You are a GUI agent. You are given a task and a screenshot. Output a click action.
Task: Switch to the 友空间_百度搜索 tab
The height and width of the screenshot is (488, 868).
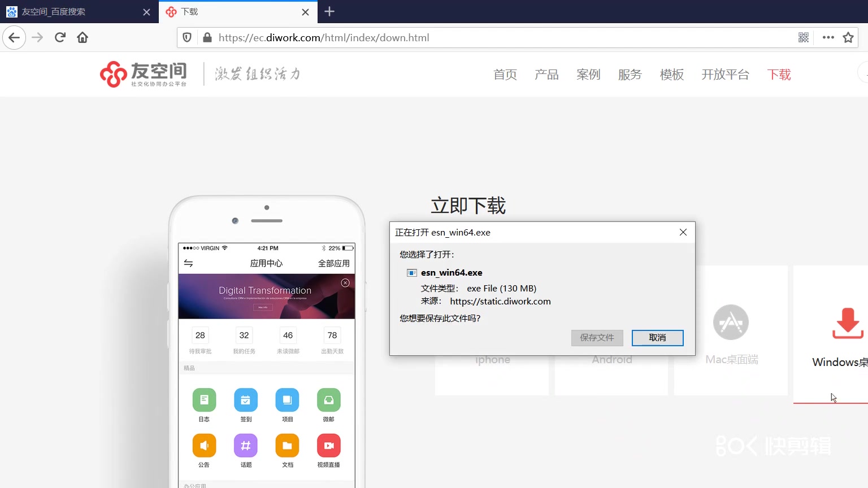tap(79, 12)
